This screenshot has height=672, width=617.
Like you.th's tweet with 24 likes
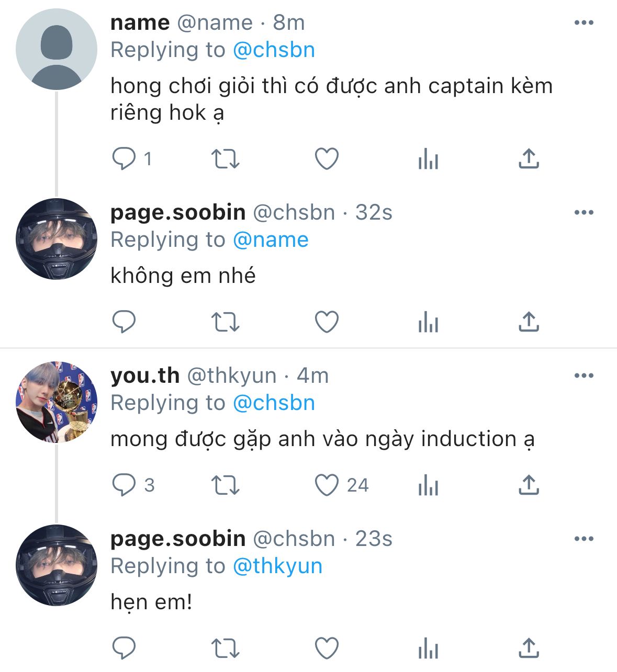tap(327, 485)
